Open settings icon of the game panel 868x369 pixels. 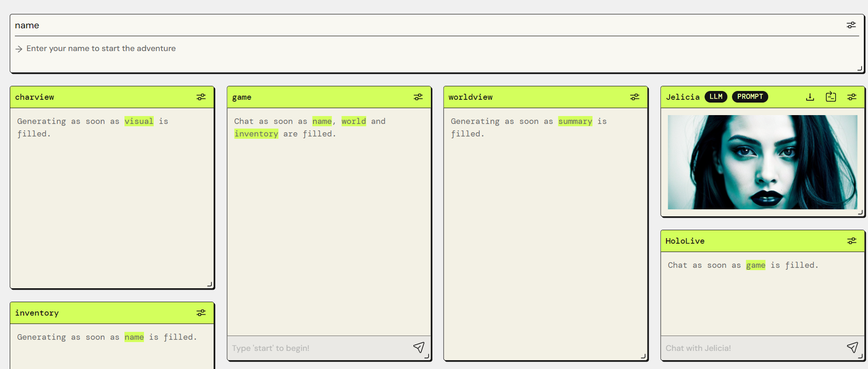click(x=418, y=97)
